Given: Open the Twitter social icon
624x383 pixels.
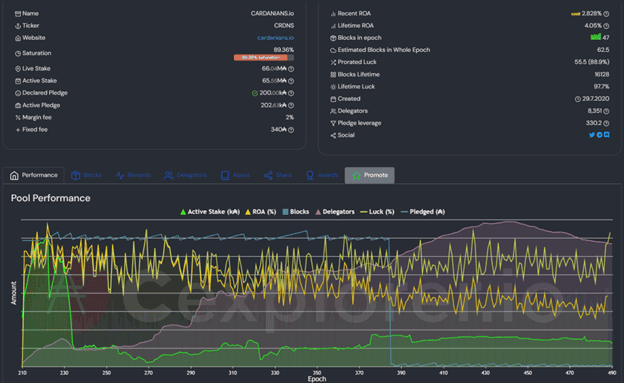Looking at the screenshot, I should (592, 135).
